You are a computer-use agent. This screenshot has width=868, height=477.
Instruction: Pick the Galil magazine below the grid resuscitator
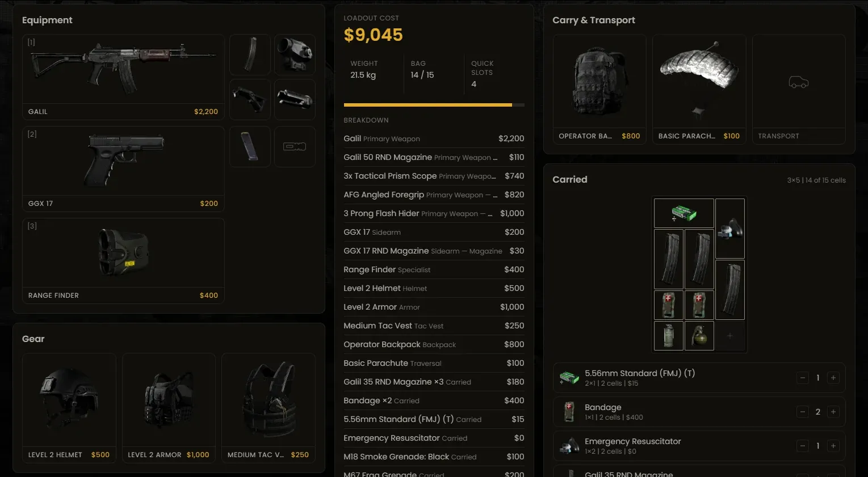[730, 290]
